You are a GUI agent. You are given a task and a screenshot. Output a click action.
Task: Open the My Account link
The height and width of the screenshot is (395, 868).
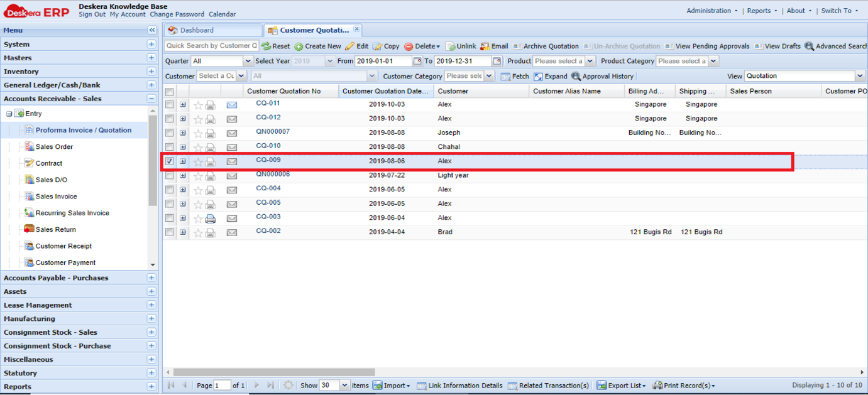(x=128, y=14)
